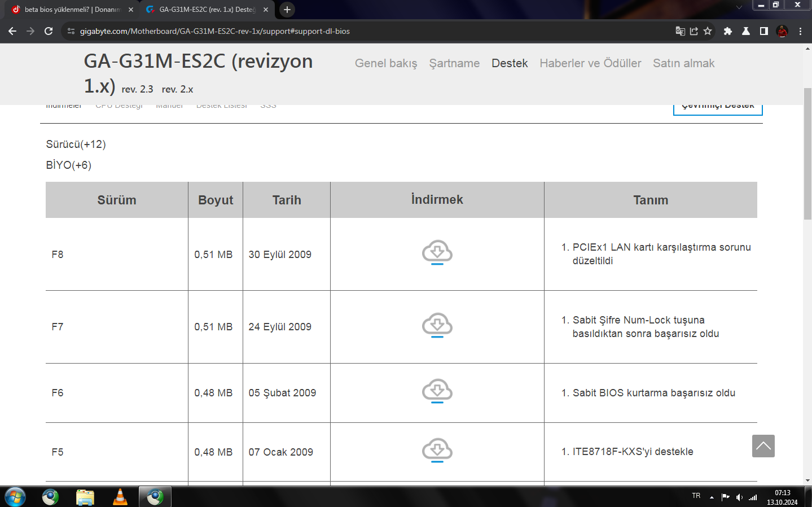The width and height of the screenshot is (812, 507).
Task: Open the Action Center flag icon
Action: (726, 497)
